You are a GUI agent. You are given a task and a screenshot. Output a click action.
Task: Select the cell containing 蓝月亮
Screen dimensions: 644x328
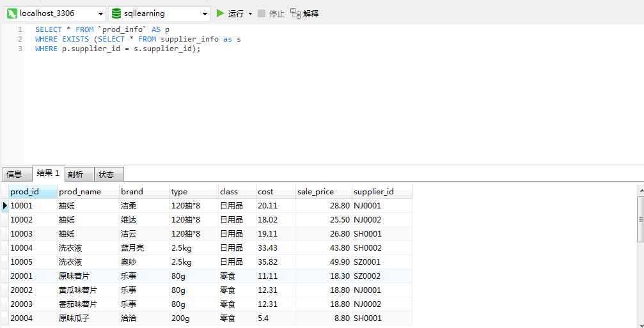tap(145, 248)
